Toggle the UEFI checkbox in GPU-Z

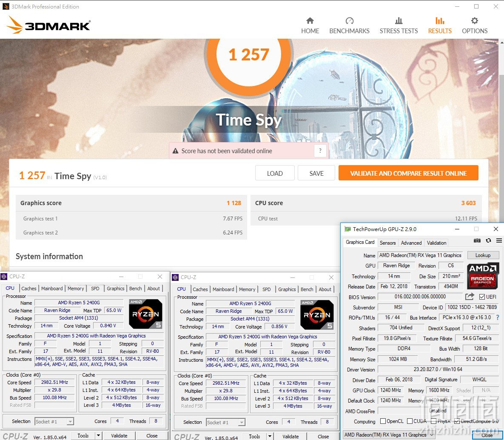tap(482, 297)
